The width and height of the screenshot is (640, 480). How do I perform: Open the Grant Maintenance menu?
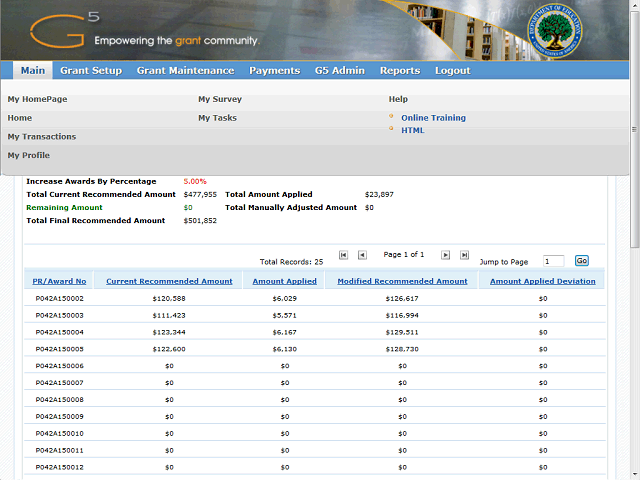185,71
